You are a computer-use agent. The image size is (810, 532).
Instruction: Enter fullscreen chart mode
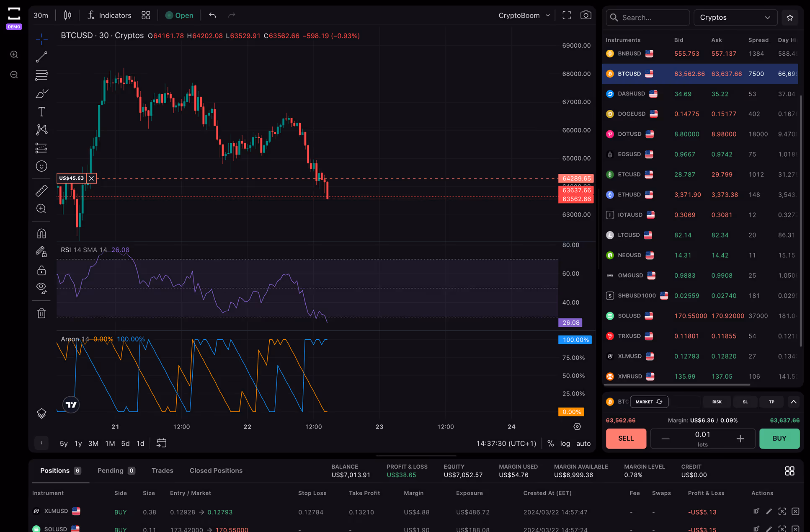(567, 15)
